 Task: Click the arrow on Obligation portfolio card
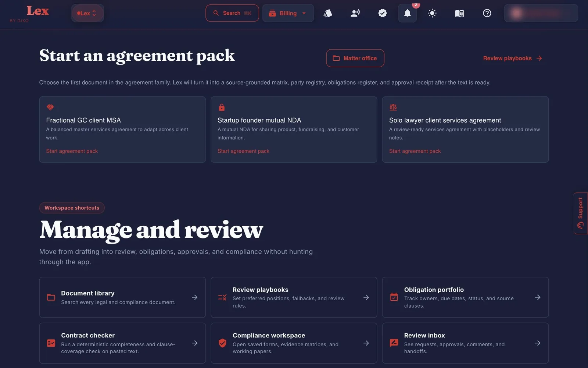(x=538, y=297)
